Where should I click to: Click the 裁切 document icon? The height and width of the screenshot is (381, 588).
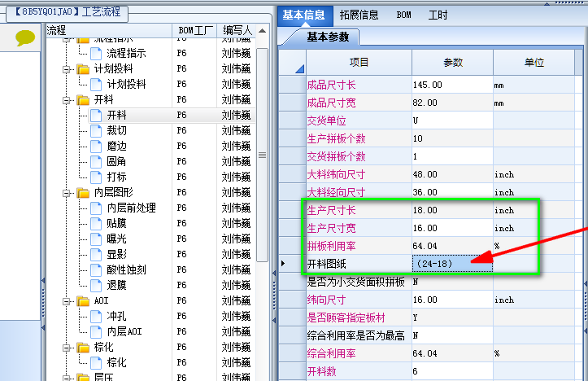(96, 131)
